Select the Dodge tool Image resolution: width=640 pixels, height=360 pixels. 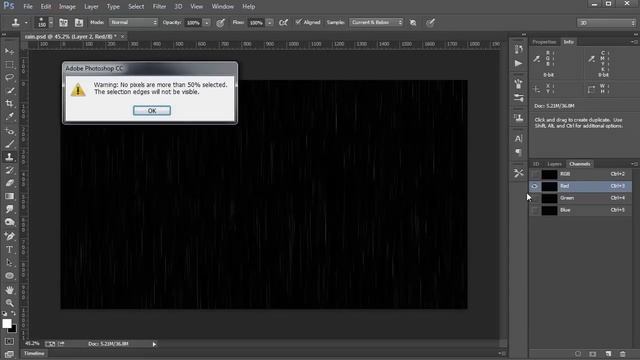tap(9, 222)
